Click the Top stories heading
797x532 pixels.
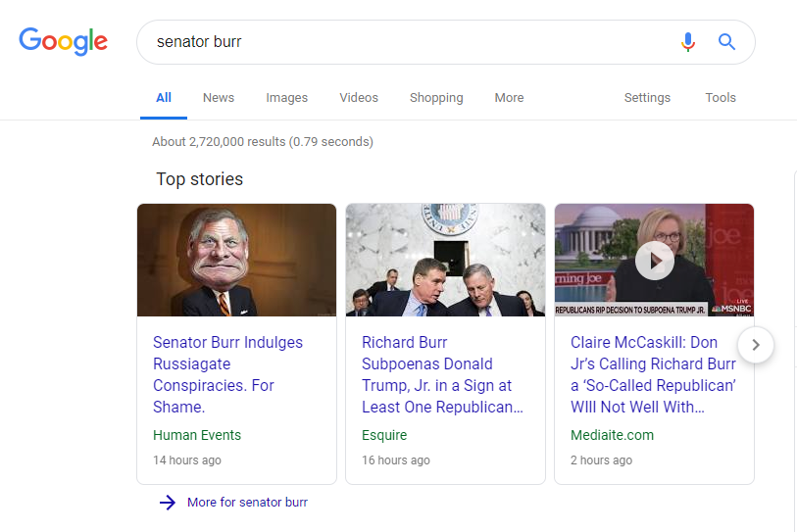199,179
